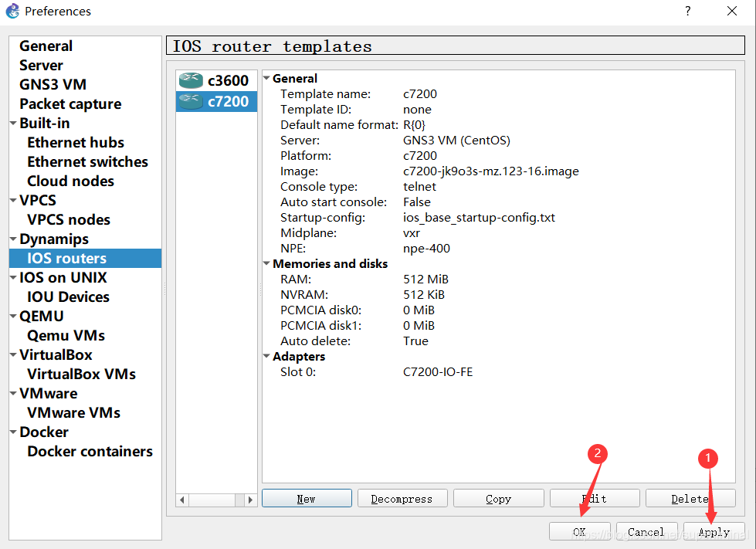Open the GNS3 VM preferences page
This screenshot has height=549, width=756.
53,84
